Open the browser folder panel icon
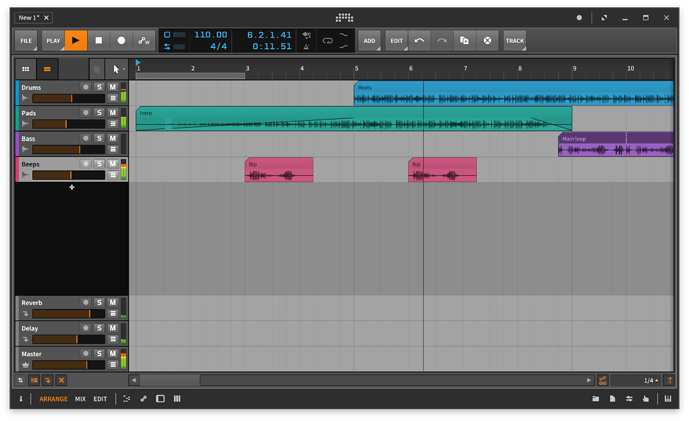This screenshot has width=689, height=421. [x=595, y=399]
